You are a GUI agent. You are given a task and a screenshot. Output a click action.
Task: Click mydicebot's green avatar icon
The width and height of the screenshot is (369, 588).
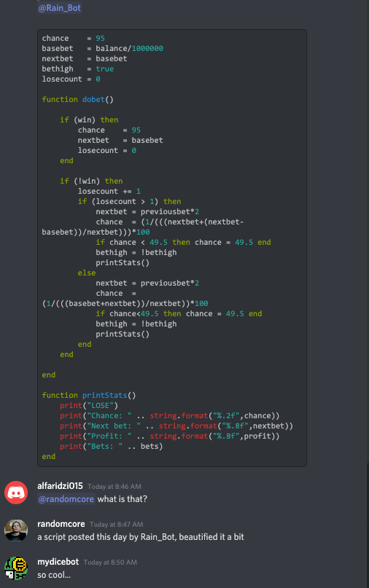pyautogui.click(x=16, y=568)
